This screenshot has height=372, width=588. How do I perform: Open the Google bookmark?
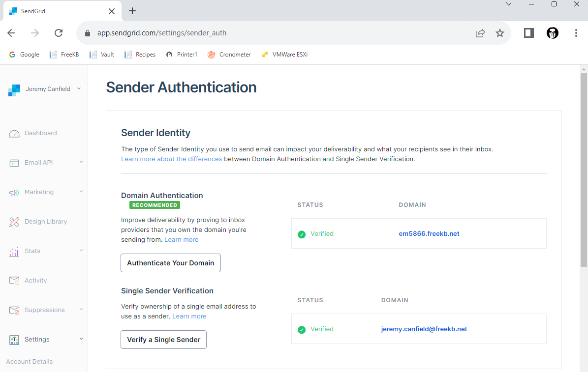pyautogui.click(x=24, y=55)
